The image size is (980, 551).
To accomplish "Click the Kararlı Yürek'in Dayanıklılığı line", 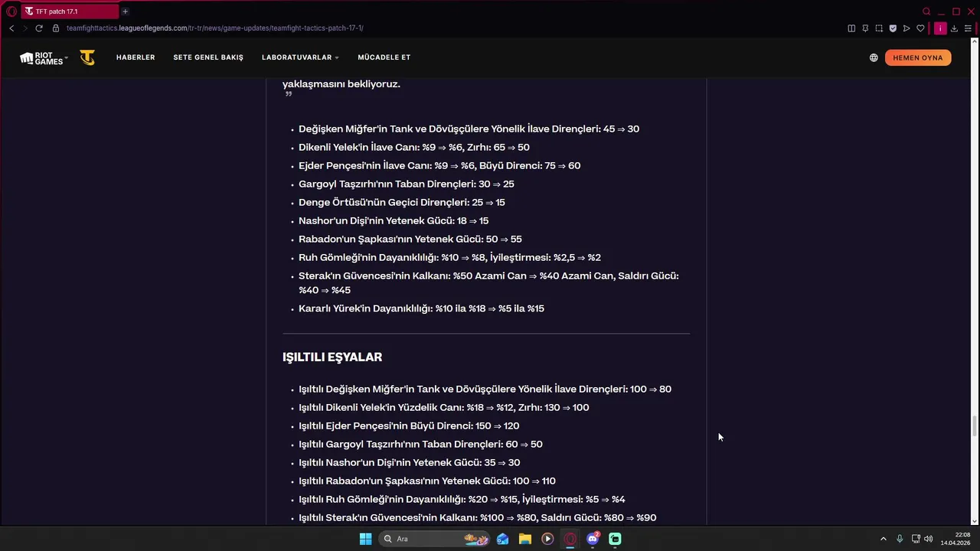I will (421, 309).
